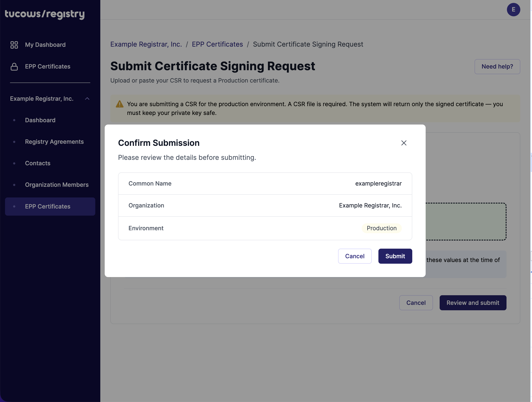Click the Environment label in the dialog
This screenshot has width=532, height=402.
click(146, 228)
